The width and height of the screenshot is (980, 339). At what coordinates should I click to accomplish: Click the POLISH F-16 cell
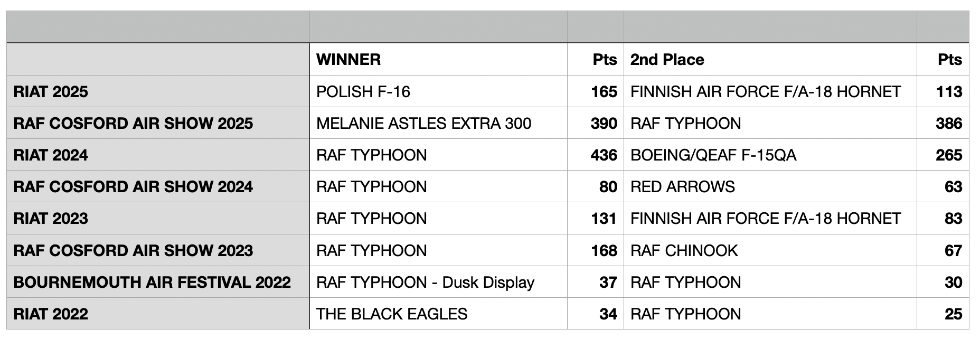[x=438, y=91]
